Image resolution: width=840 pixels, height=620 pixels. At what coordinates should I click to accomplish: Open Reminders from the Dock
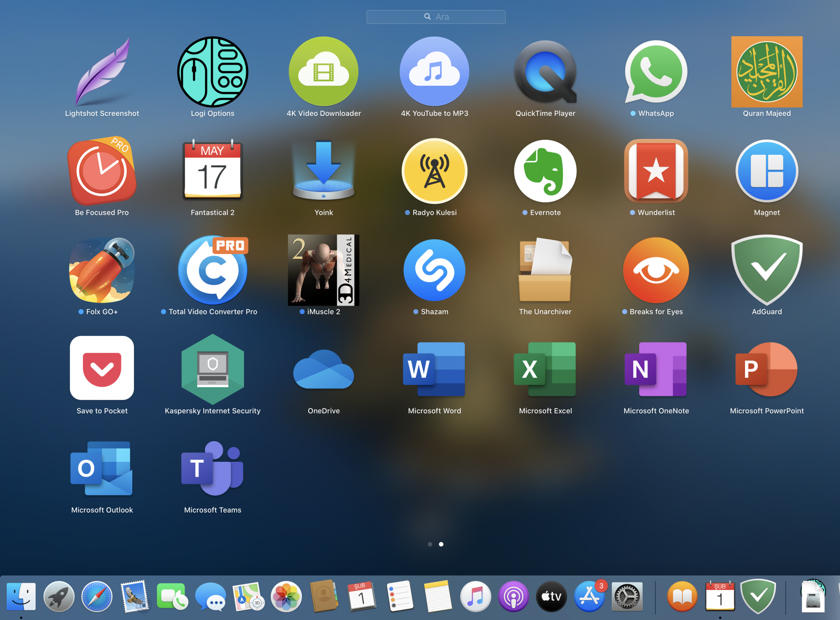coord(399,596)
